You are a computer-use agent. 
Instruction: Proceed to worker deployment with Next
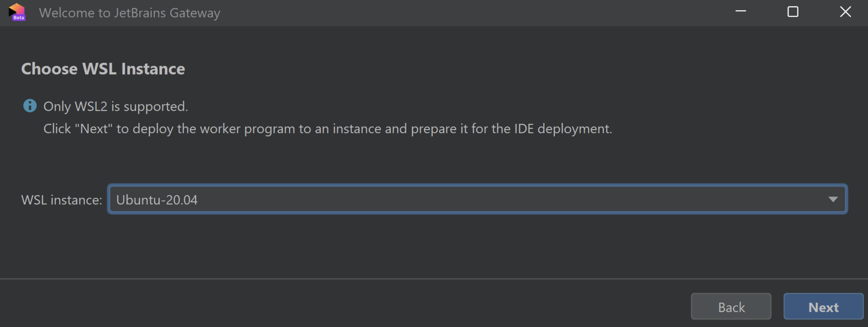click(x=823, y=307)
